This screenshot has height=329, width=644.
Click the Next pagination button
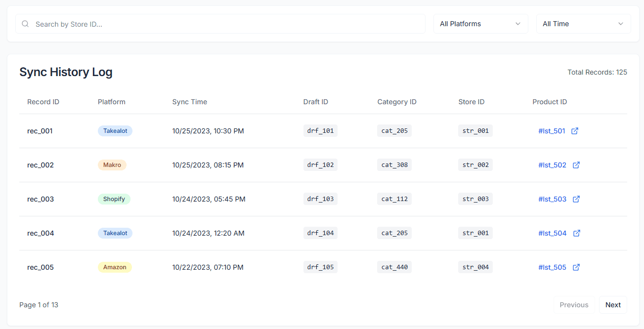coord(613,305)
